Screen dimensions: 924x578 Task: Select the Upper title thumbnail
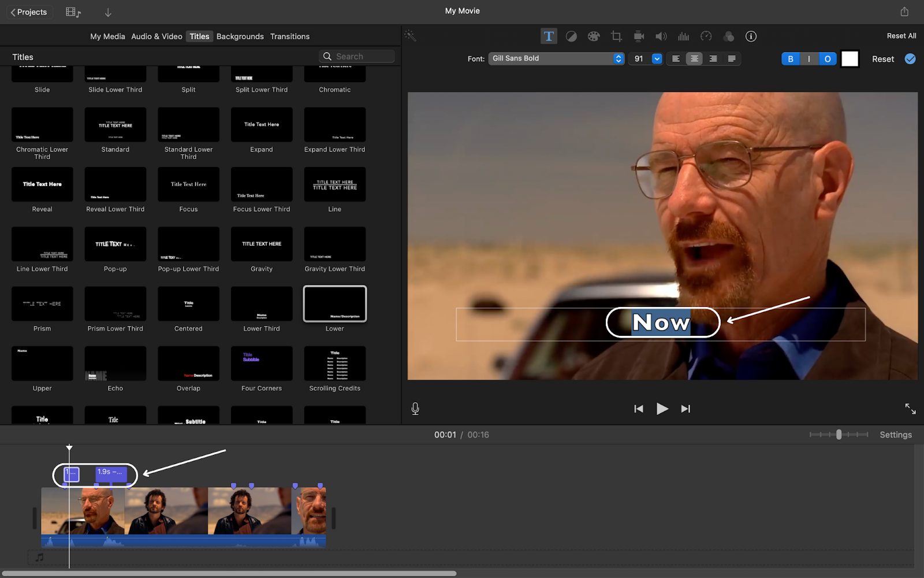[x=42, y=364]
